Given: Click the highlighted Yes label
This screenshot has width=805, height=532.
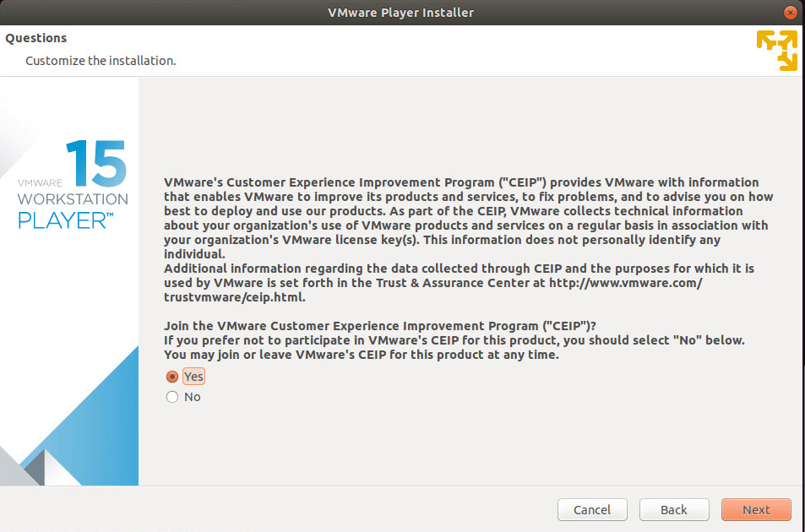Looking at the screenshot, I should [193, 377].
